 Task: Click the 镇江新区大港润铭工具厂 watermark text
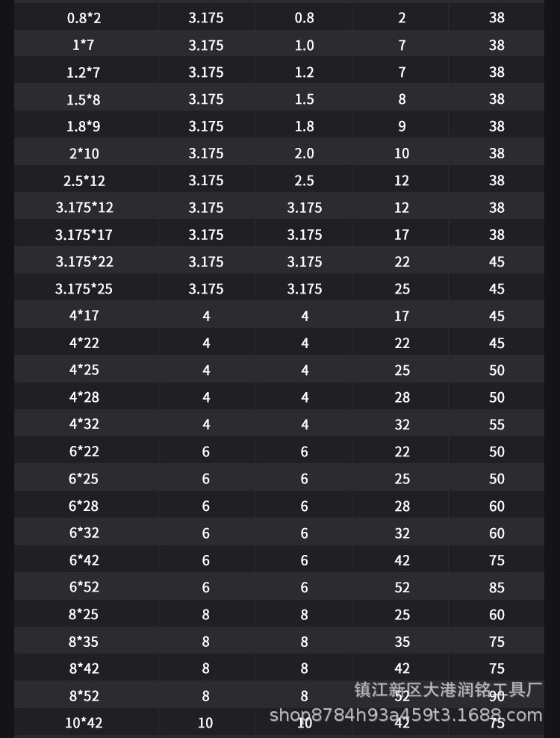pos(448,689)
